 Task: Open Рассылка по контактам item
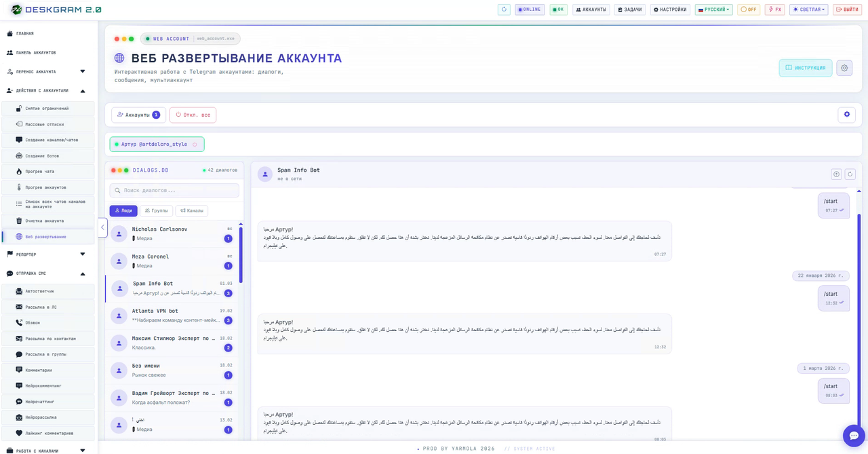pyautogui.click(x=49, y=339)
